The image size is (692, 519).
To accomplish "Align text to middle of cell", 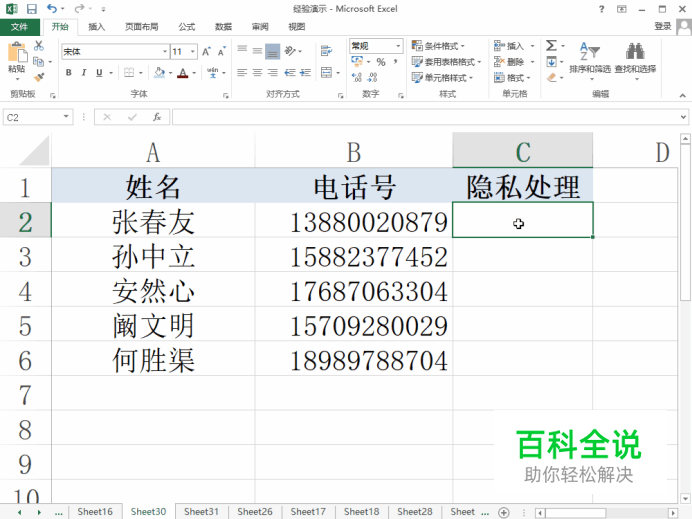I will coord(257,51).
